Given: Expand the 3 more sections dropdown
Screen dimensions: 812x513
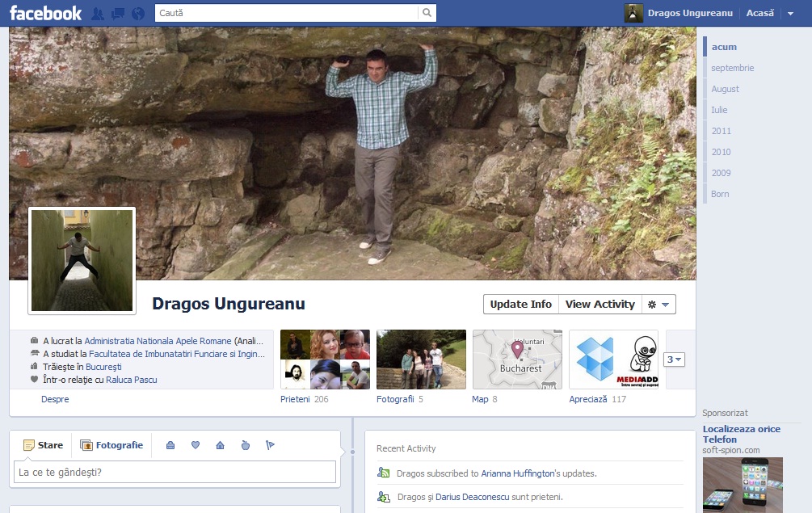Looking at the screenshot, I should [674, 360].
